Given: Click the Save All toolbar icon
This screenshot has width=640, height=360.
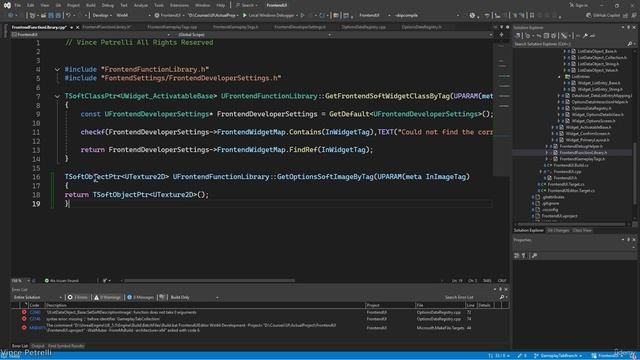Looking at the screenshot, I should (x=58, y=16).
